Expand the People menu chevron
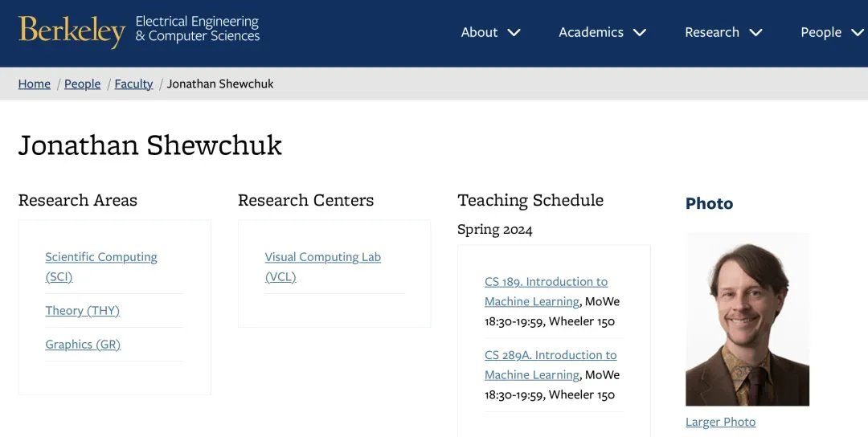 (x=857, y=33)
